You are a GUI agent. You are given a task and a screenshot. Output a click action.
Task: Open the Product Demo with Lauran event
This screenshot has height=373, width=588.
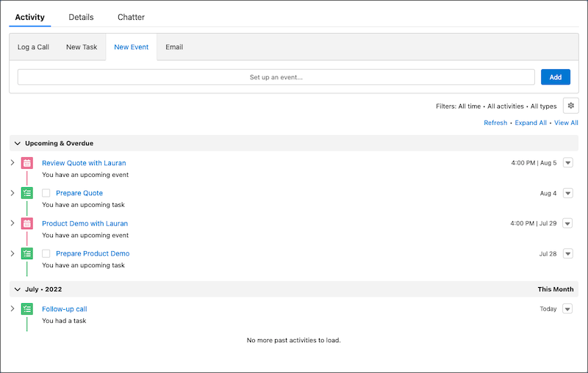[85, 223]
